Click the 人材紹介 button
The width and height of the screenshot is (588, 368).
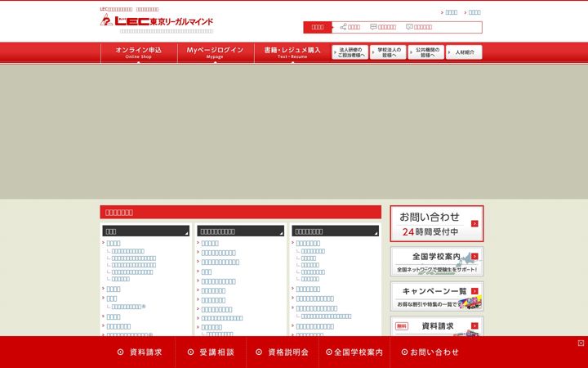[x=464, y=52]
